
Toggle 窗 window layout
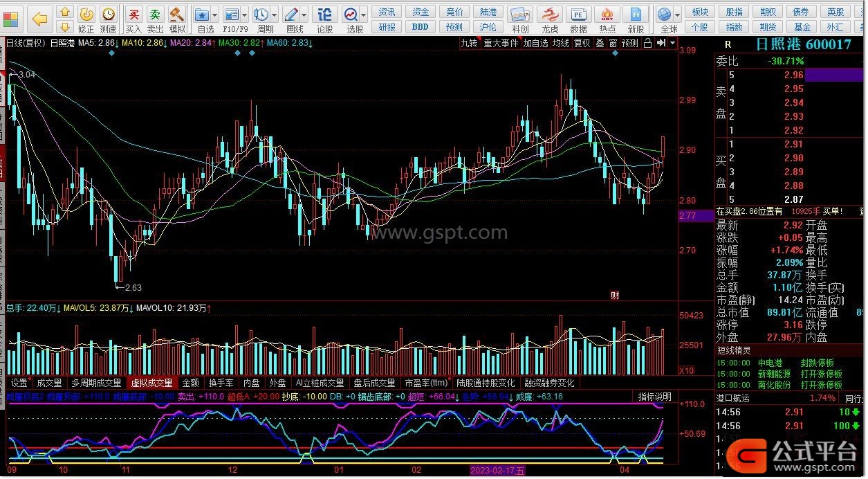613,43
